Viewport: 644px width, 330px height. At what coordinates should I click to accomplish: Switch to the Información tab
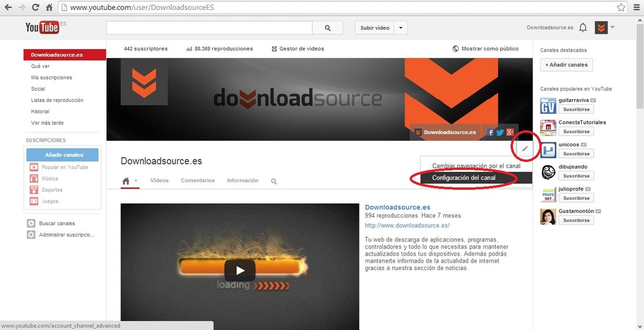pos(243,181)
